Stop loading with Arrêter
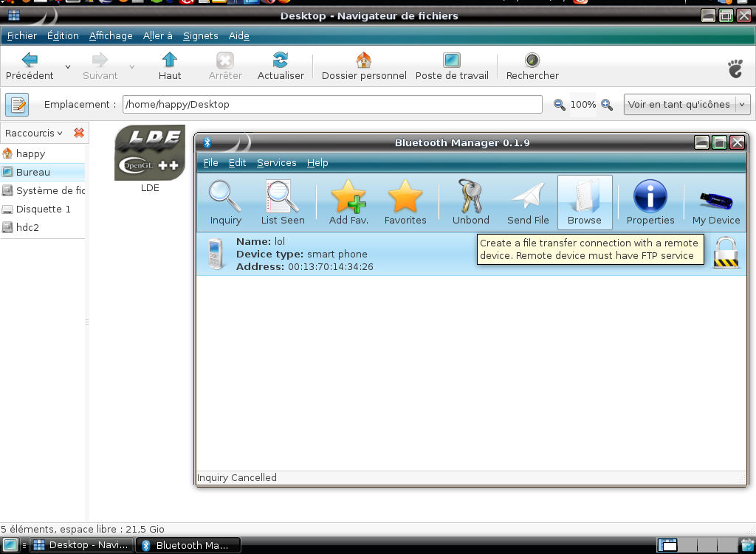 [225, 66]
